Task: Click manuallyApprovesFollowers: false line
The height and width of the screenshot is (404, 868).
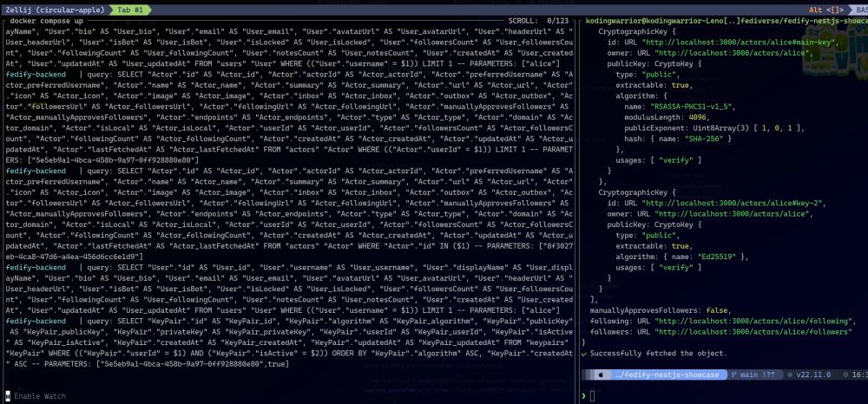Action: [x=661, y=310]
